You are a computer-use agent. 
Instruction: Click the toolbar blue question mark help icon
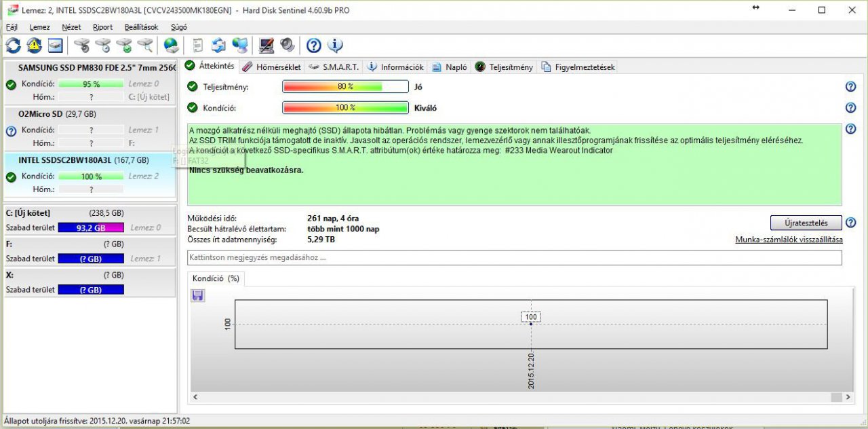pyautogui.click(x=314, y=45)
